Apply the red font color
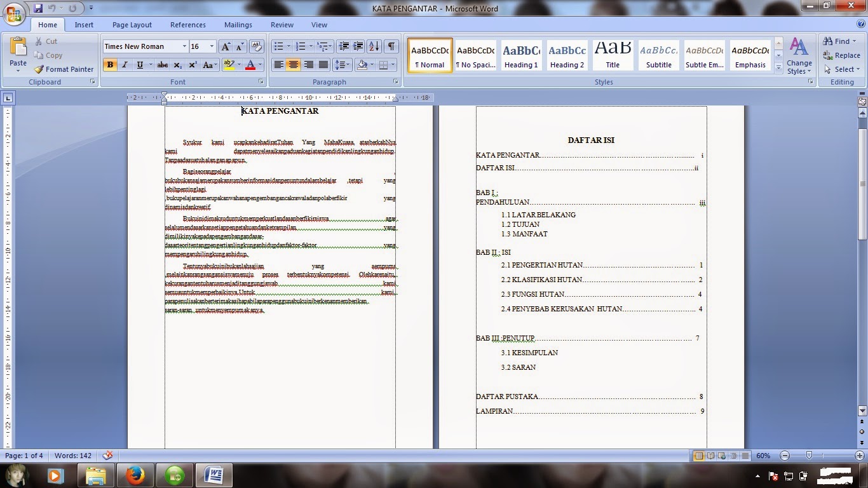 [250, 65]
